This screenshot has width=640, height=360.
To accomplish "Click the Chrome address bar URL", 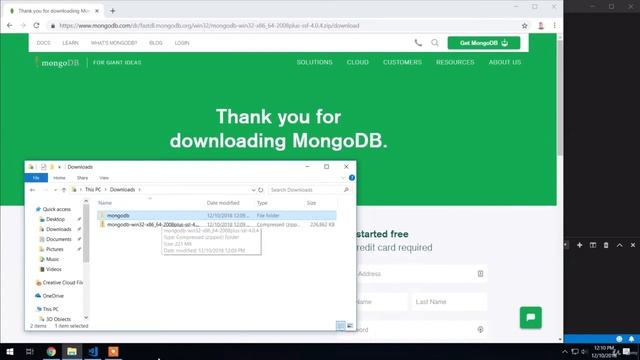I will [209, 26].
